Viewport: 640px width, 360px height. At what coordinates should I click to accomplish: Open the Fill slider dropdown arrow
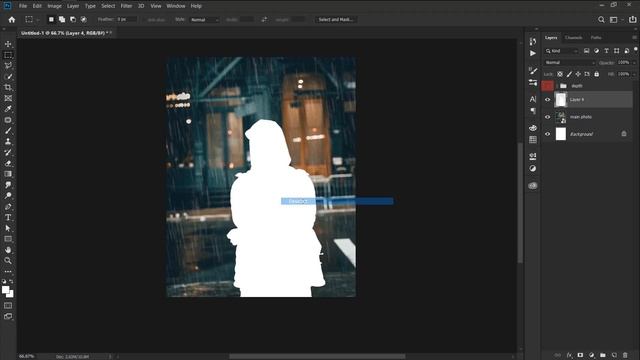pos(634,74)
